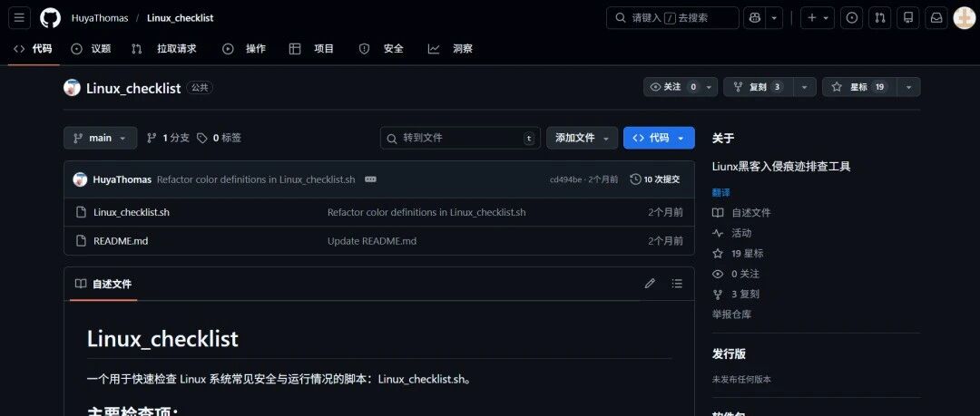Viewport: 980px width, 416px height.
Task: Open the notifications inbox icon
Action: pyautogui.click(x=936, y=17)
